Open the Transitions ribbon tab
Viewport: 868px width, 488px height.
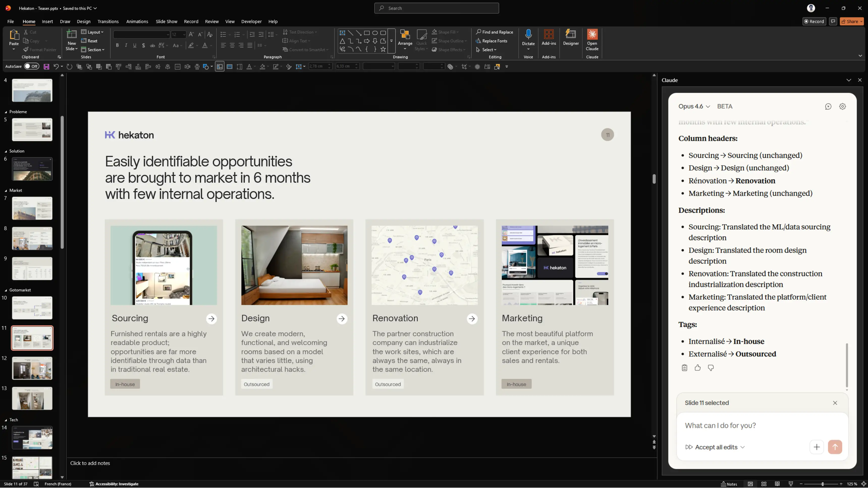click(108, 21)
